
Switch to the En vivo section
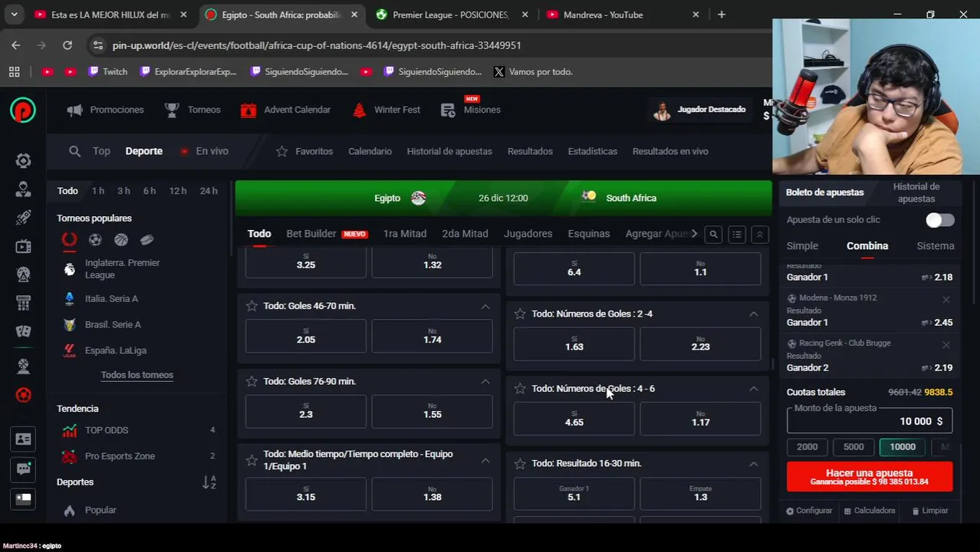204,151
